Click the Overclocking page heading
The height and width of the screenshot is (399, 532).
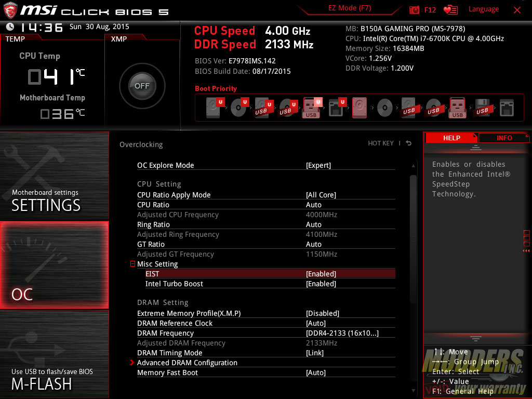tap(141, 144)
